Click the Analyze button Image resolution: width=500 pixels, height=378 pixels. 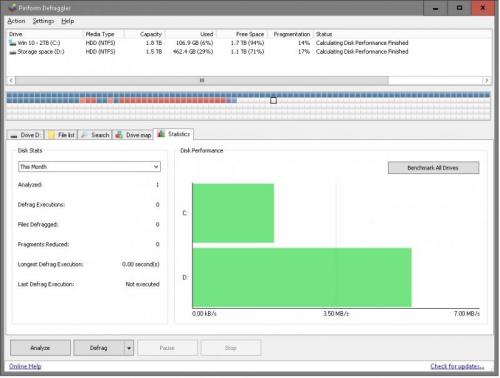point(40,348)
